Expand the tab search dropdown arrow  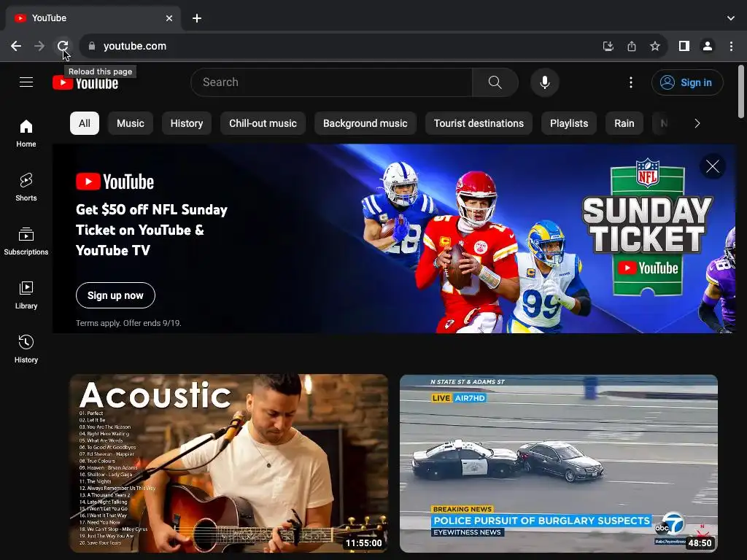(731, 18)
